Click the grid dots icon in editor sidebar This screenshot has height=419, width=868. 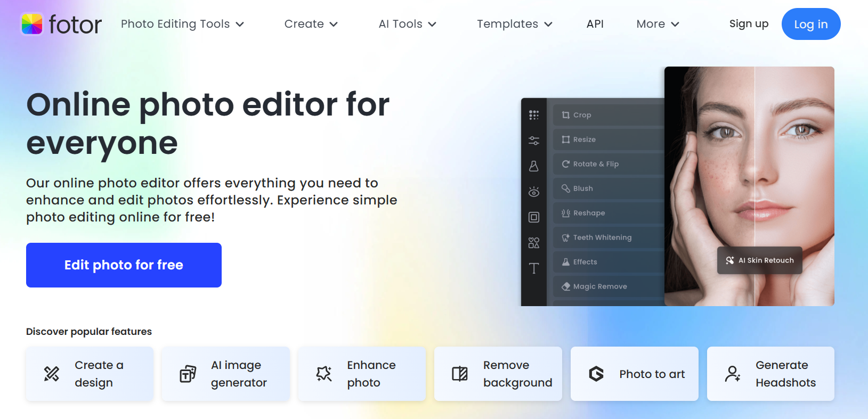click(534, 115)
